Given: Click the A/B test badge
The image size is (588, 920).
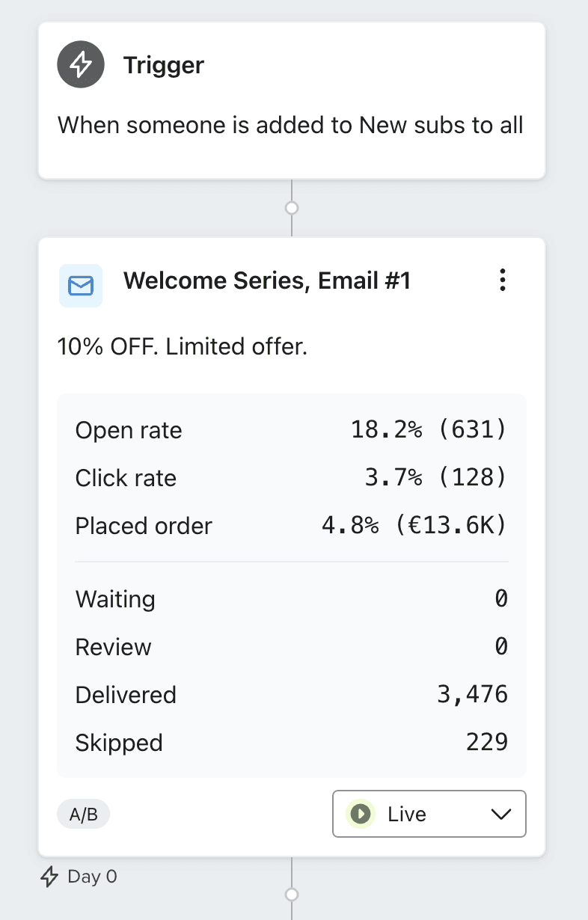Looking at the screenshot, I should (x=84, y=815).
